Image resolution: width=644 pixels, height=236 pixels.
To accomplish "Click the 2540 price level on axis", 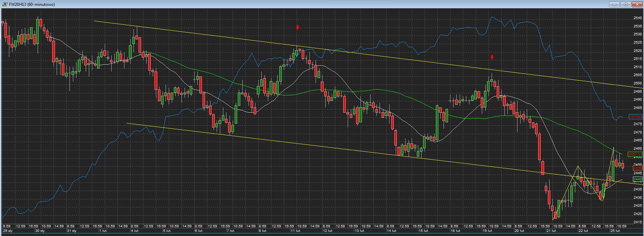I will 638,18.
